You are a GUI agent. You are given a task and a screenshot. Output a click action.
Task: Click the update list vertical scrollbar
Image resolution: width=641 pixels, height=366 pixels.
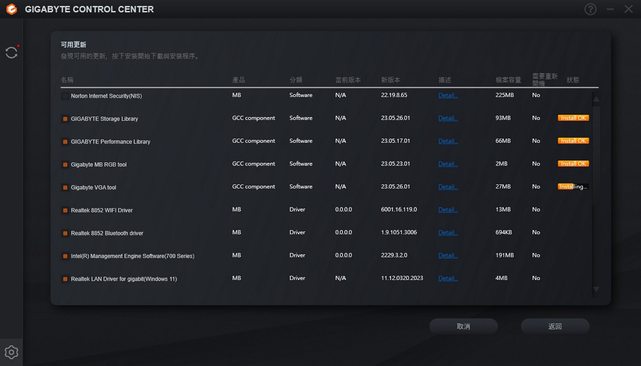click(x=596, y=194)
